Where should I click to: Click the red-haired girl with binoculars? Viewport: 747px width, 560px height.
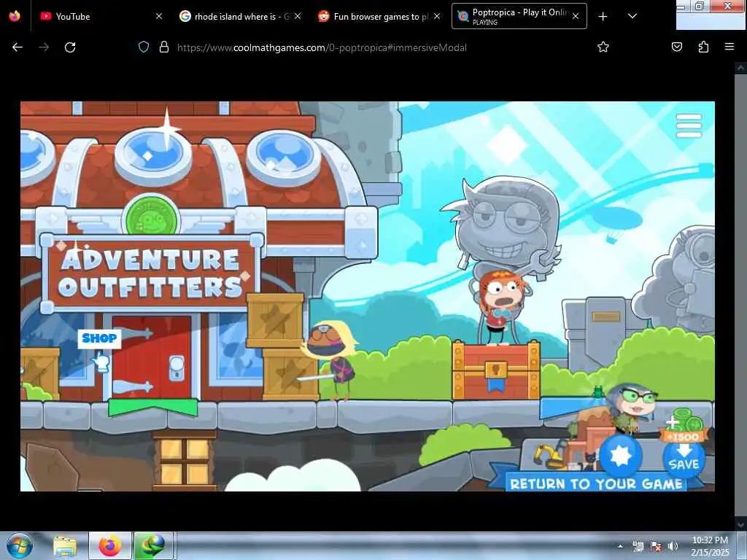point(501,307)
